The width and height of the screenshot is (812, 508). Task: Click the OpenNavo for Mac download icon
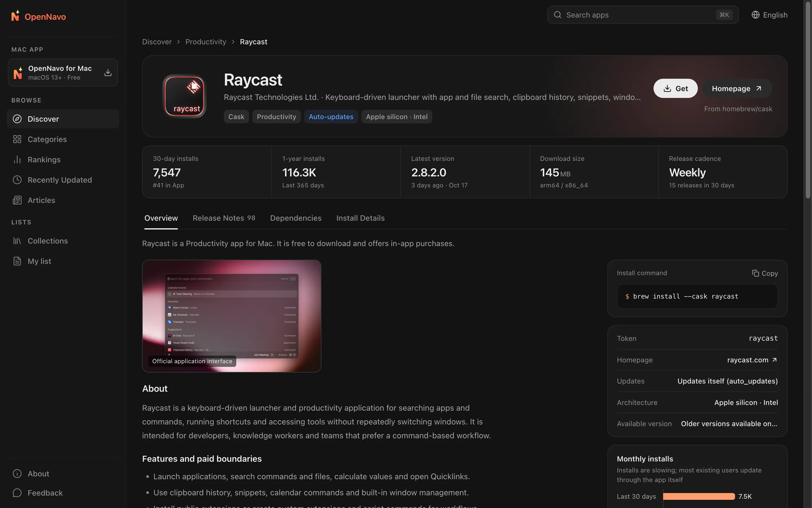pyautogui.click(x=108, y=73)
